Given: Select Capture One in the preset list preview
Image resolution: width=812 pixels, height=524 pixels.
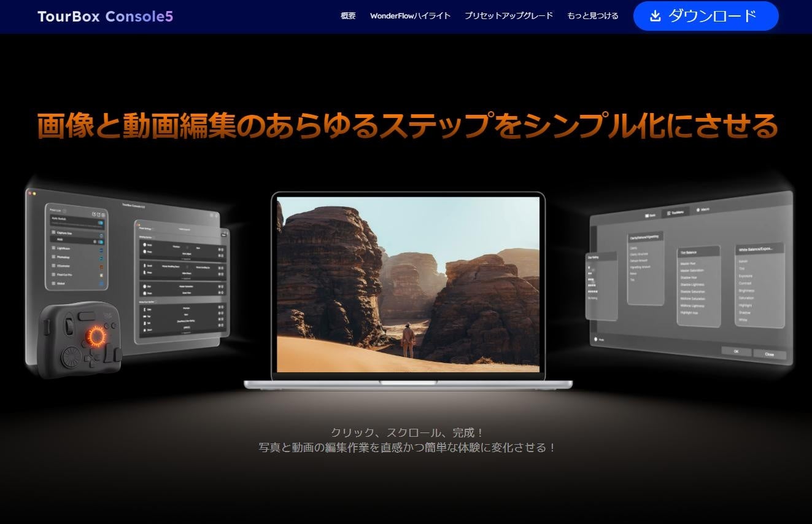Looking at the screenshot, I should click(77, 233).
